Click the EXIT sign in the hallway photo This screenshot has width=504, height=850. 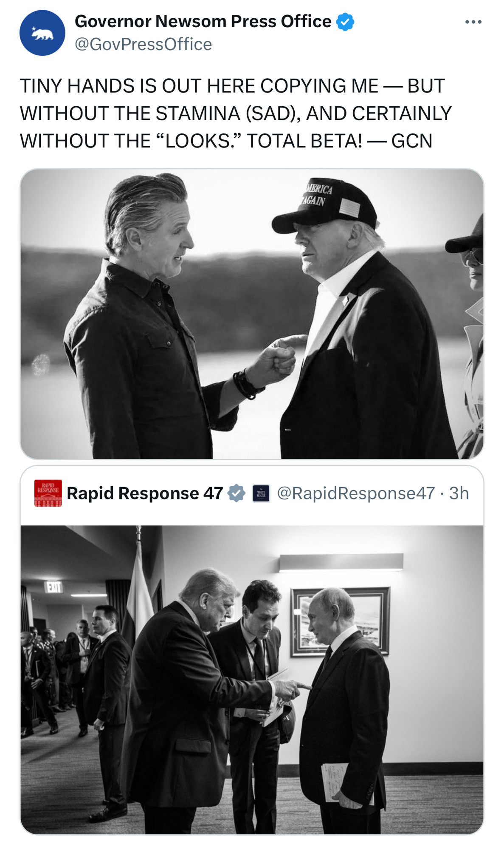point(54,587)
